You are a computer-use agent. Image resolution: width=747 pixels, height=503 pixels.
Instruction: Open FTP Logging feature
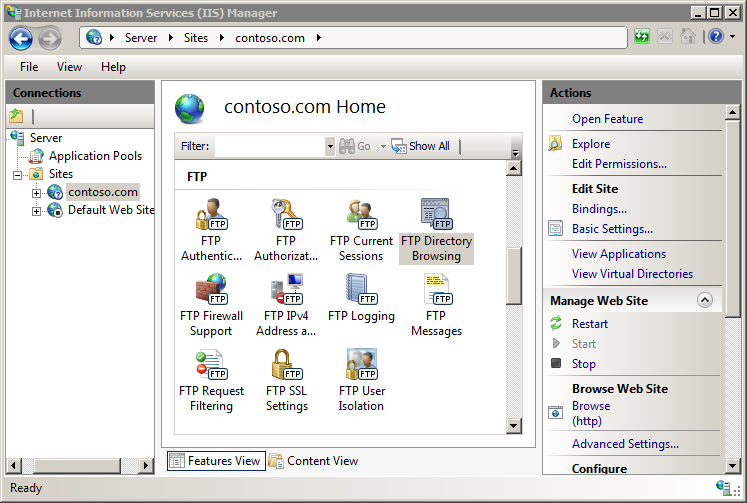[x=361, y=298]
